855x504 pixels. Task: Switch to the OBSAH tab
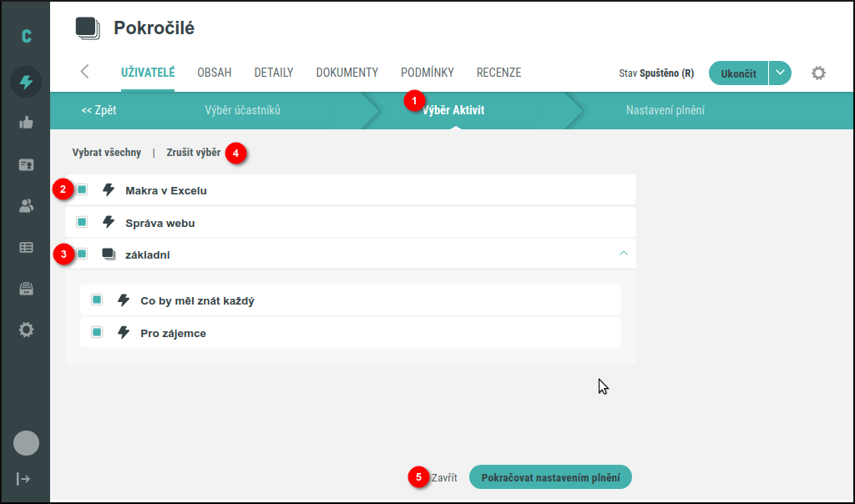(214, 73)
